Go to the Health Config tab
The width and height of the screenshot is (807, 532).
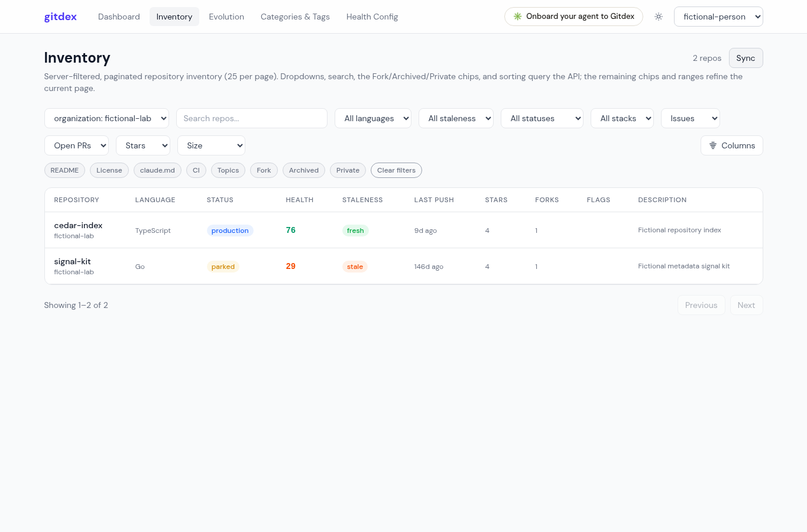(372, 17)
